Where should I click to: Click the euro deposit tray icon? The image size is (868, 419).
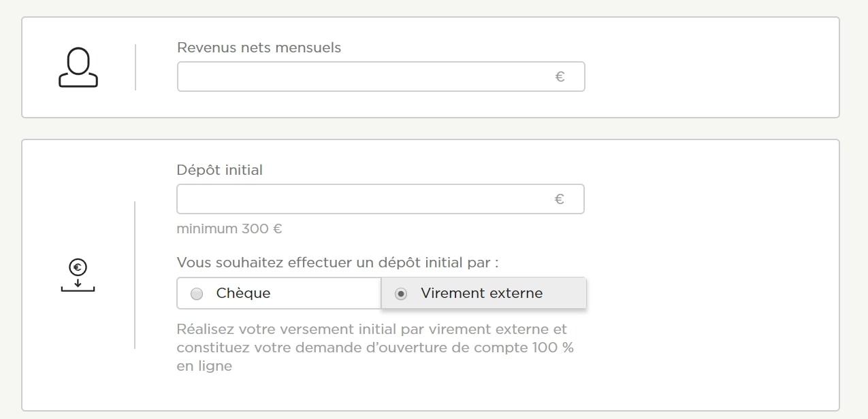coord(78,276)
